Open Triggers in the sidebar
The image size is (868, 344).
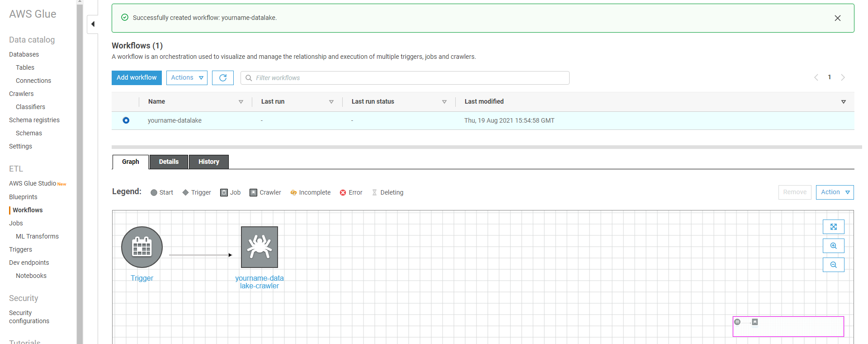(x=20, y=249)
